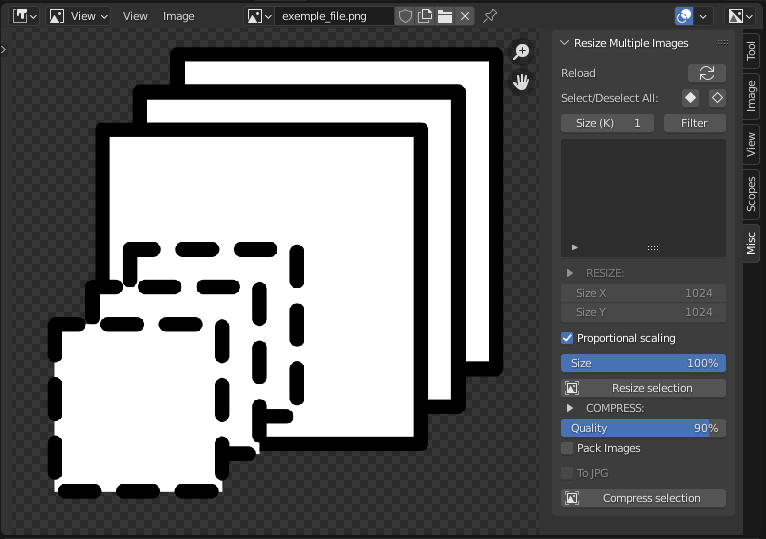Click the zoom magnifier icon in viewport

pyautogui.click(x=521, y=51)
